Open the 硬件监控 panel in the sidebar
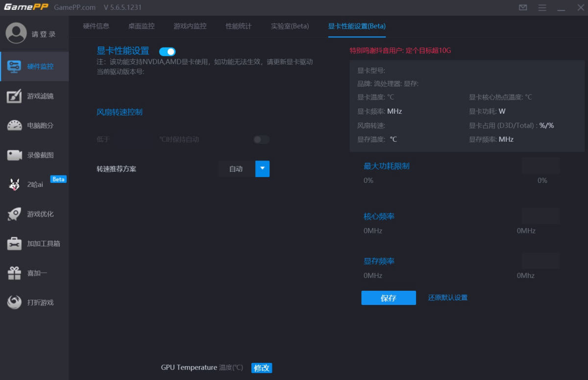This screenshot has height=380, width=588. 34,66
